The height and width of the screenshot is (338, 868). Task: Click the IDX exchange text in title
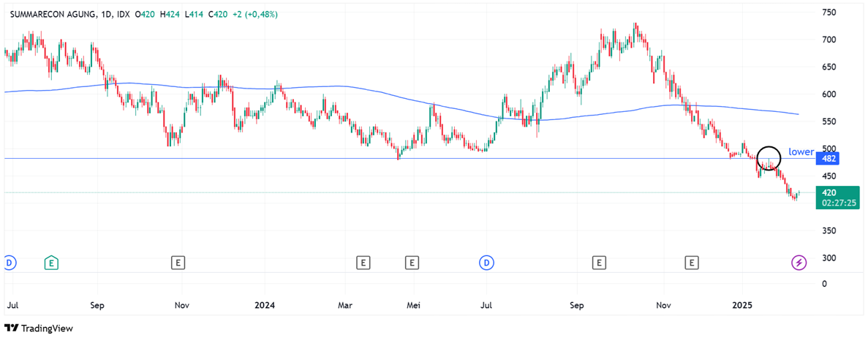(124, 15)
